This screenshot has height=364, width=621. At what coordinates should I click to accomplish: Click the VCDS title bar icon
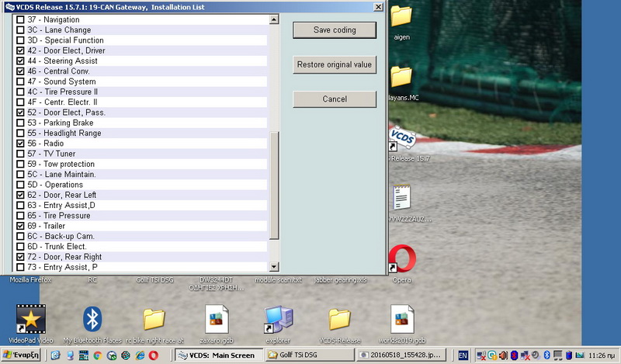click(x=9, y=7)
